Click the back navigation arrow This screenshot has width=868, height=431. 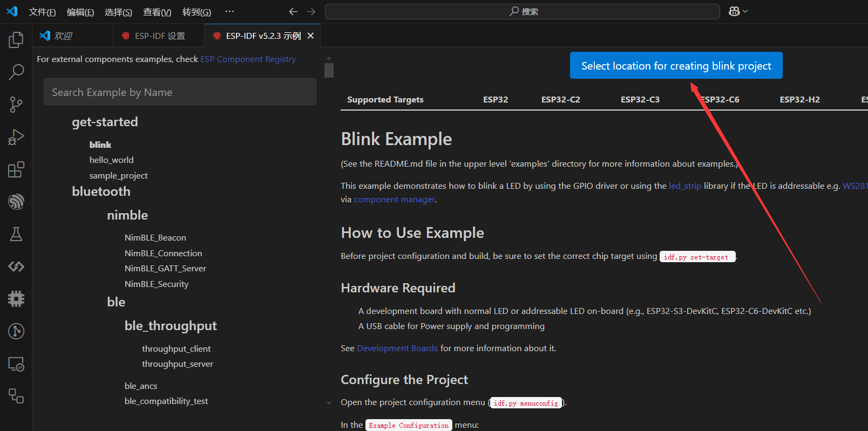coord(293,11)
